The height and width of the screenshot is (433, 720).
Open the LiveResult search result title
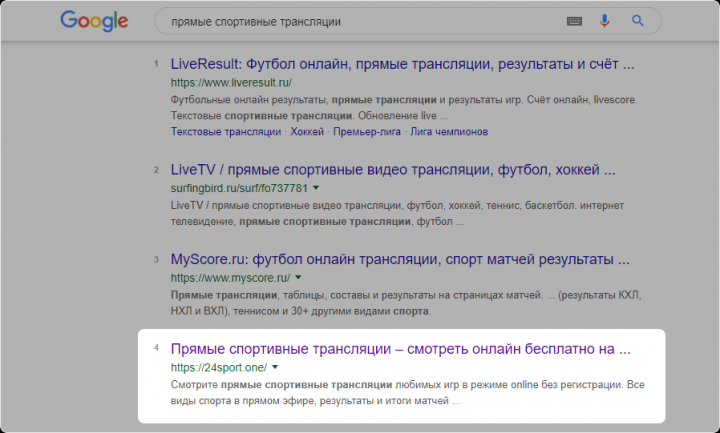(402, 64)
